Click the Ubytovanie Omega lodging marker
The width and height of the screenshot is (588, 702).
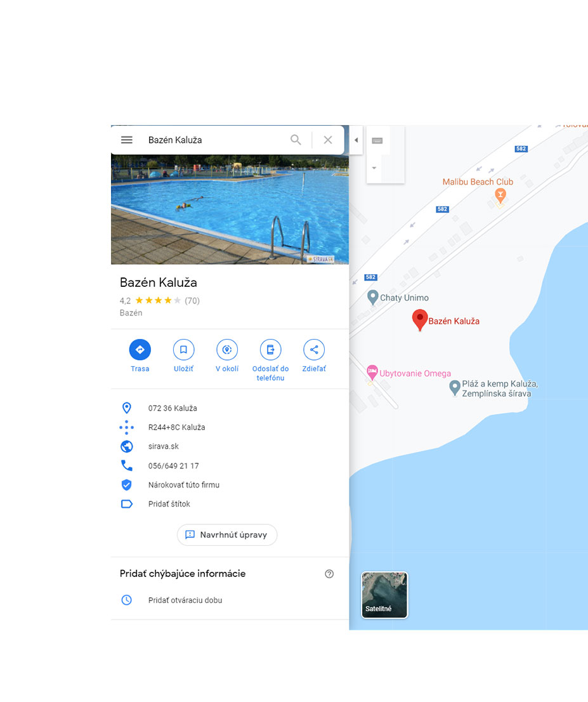[372, 373]
